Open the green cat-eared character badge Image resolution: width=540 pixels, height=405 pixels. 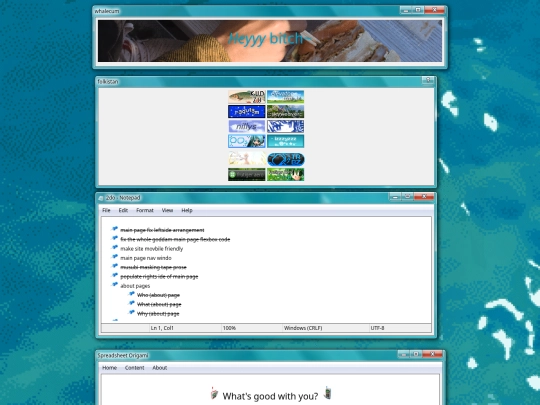(x=285, y=174)
